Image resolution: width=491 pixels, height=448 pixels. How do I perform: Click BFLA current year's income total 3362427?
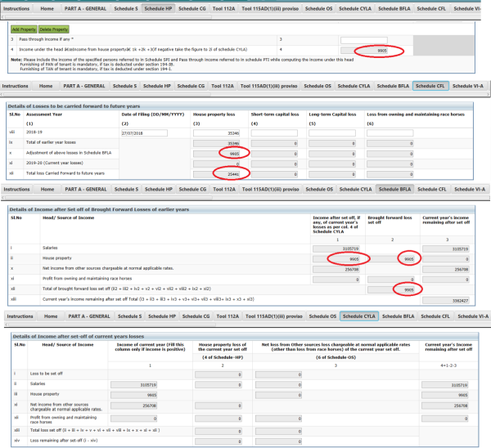click(446, 301)
